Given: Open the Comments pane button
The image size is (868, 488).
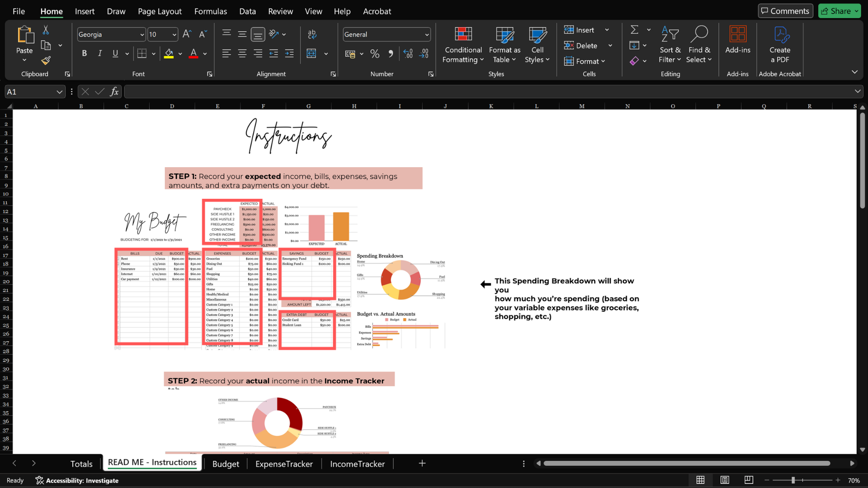Looking at the screenshot, I should tap(785, 11).
